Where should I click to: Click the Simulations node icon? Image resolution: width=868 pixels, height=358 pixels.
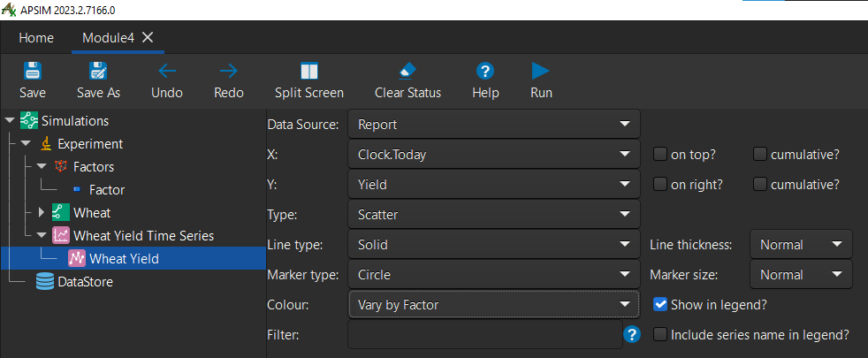[x=29, y=120]
